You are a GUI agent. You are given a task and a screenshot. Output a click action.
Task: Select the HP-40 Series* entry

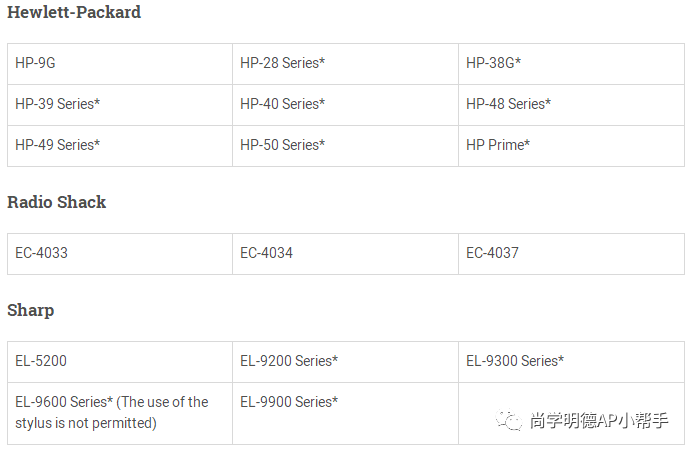pos(346,105)
